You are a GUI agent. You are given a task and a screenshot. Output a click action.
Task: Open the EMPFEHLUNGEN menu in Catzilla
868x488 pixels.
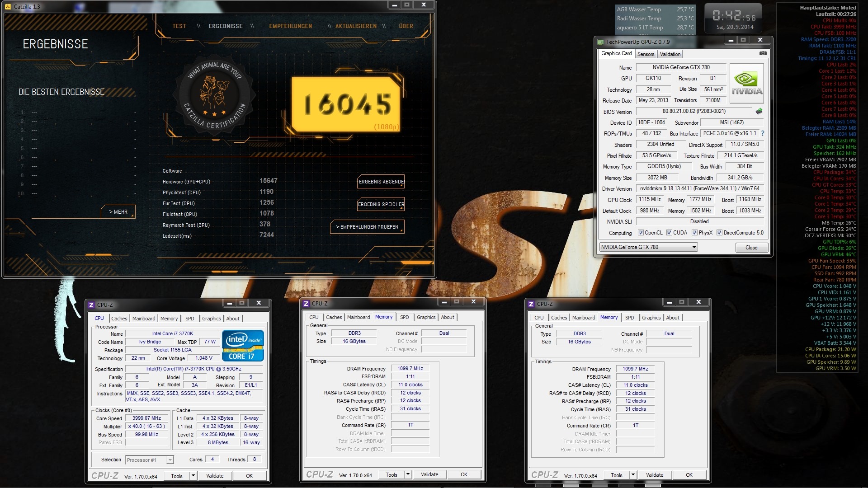click(290, 26)
